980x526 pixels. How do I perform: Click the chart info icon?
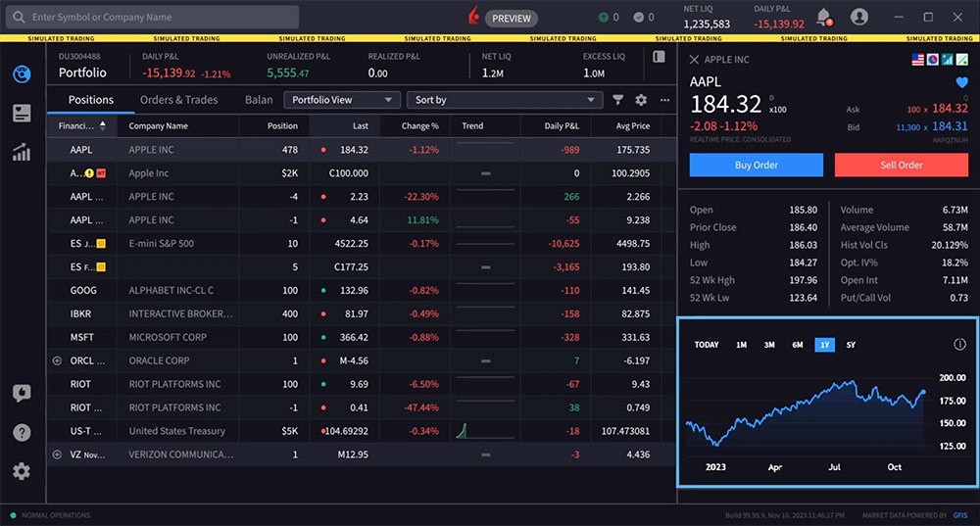[x=959, y=345]
